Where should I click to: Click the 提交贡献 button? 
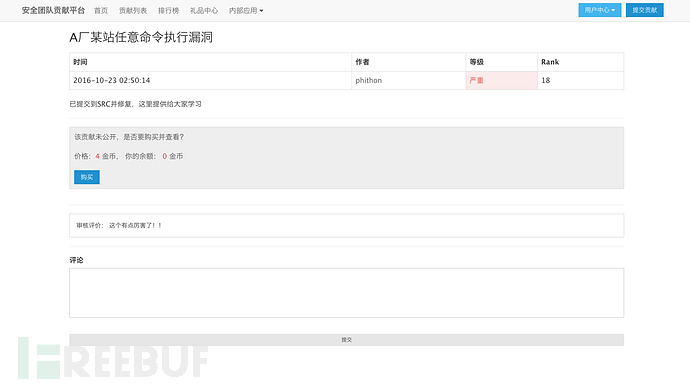coord(645,10)
